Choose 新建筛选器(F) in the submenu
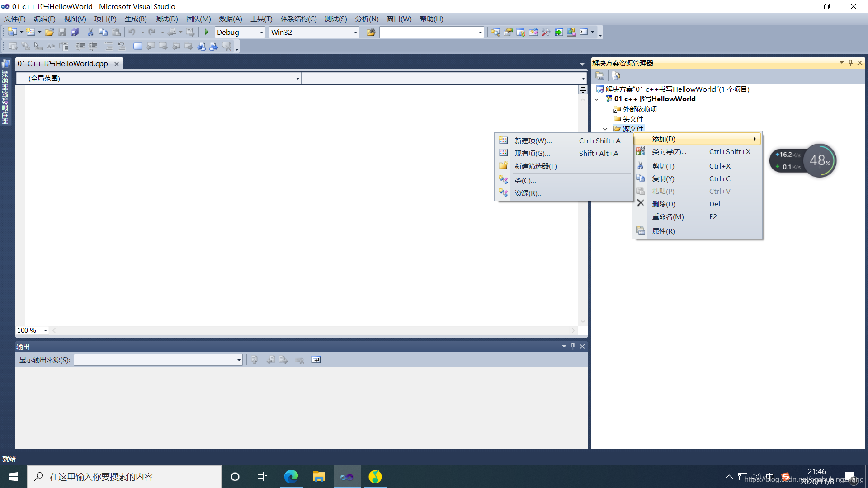The height and width of the screenshot is (488, 868). 564,166
